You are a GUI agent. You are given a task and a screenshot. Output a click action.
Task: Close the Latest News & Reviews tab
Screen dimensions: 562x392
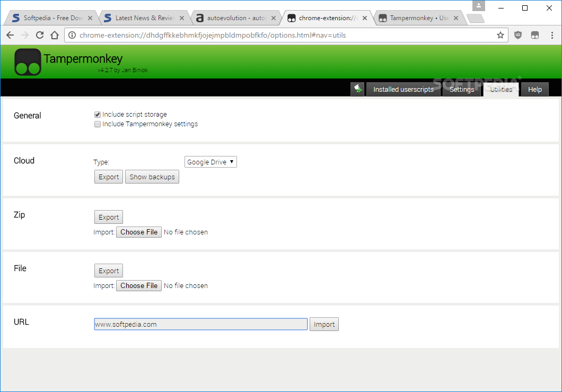[182, 18]
